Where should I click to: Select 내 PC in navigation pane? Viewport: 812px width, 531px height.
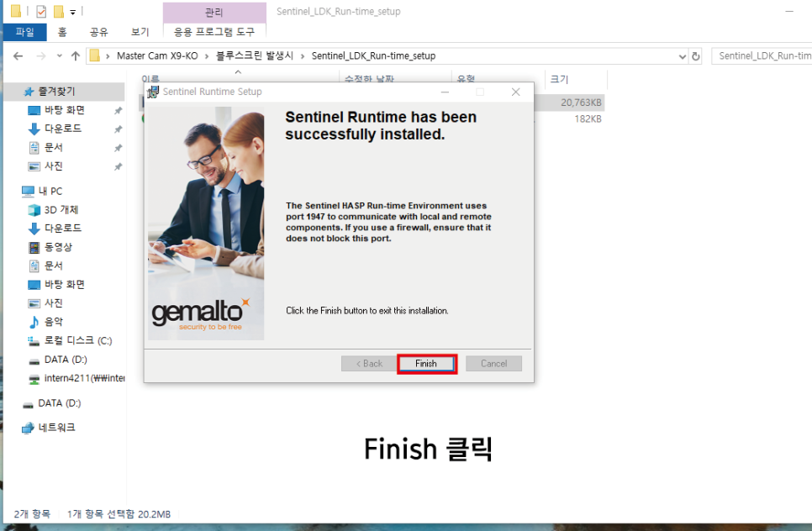tap(50, 191)
